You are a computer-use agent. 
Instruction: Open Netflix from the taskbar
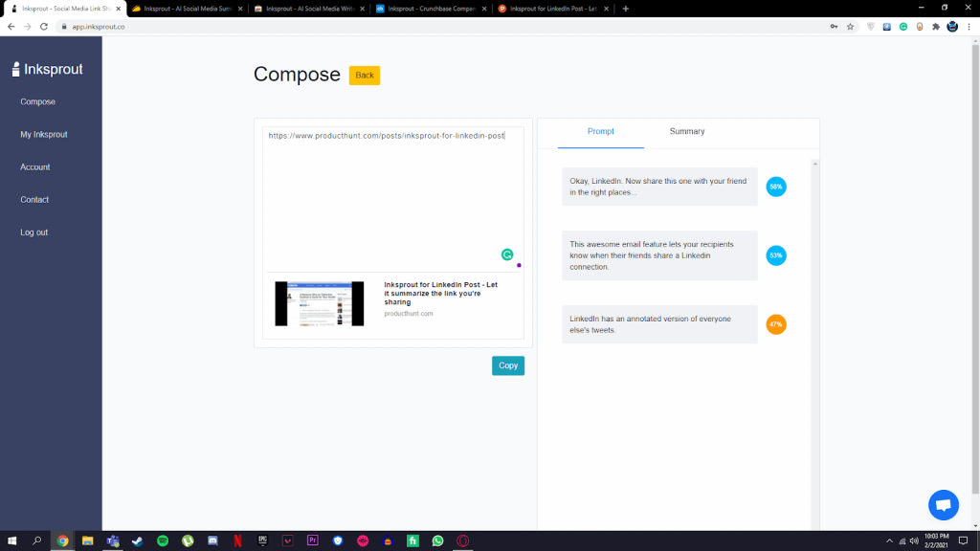click(237, 541)
